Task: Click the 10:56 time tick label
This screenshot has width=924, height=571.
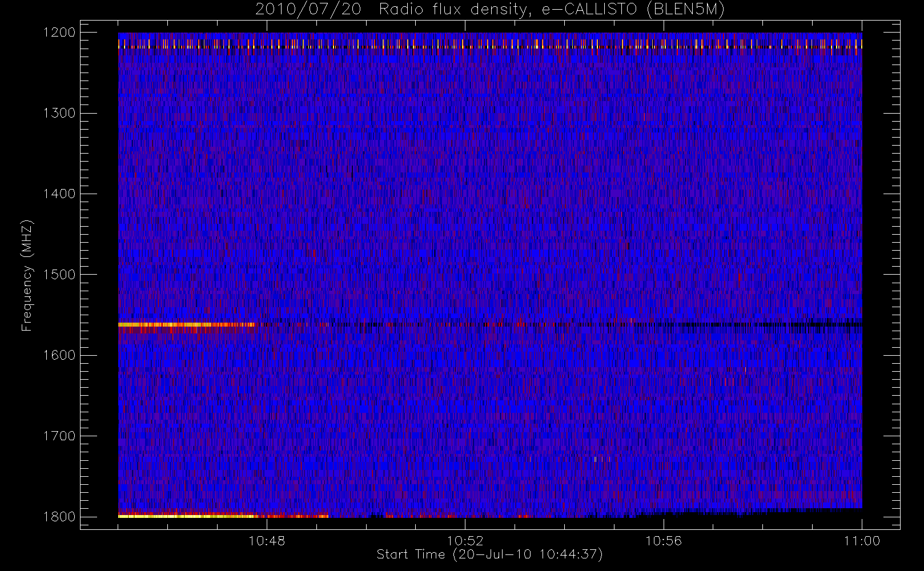Action: click(x=664, y=541)
